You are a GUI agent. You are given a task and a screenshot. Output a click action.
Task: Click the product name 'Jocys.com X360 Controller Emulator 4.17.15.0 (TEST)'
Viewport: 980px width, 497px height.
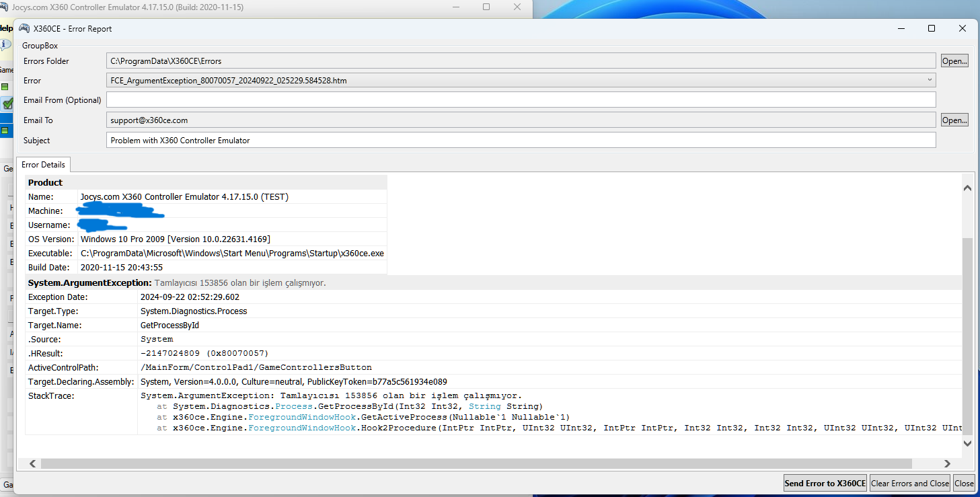point(184,196)
